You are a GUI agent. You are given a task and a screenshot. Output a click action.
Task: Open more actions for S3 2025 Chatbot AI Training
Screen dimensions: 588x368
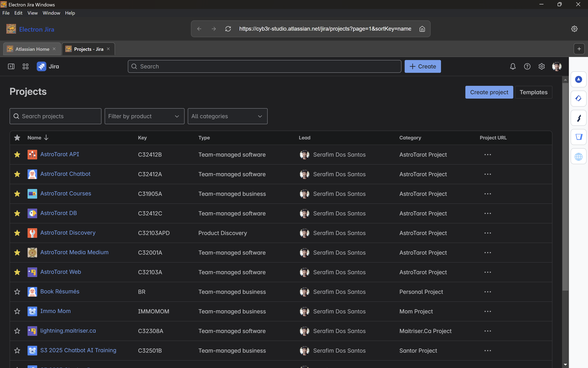(488, 350)
